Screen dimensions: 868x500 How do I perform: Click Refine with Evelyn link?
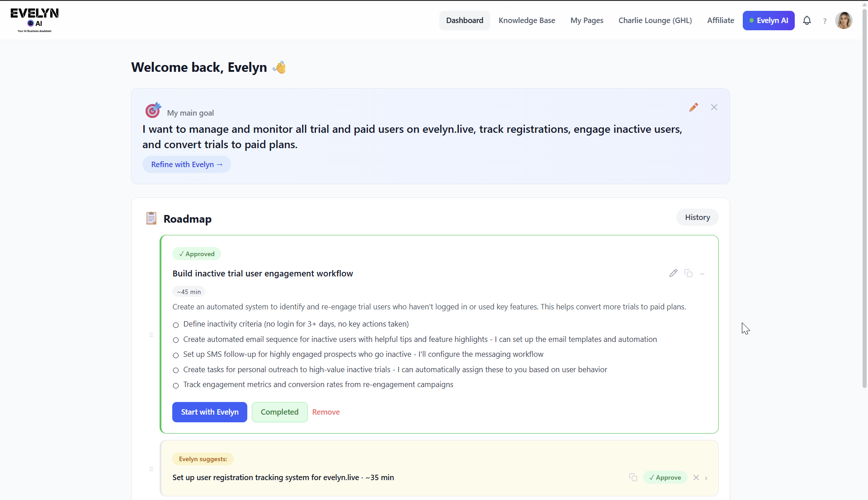[187, 164]
